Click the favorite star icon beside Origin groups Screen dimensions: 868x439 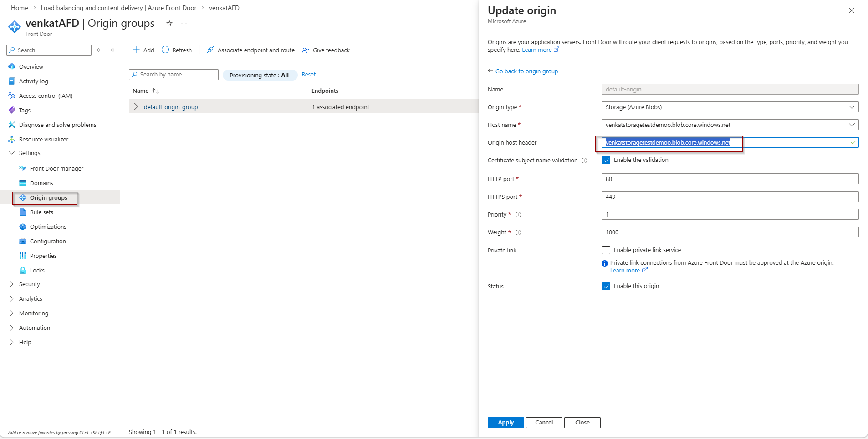pyautogui.click(x=169, y=23)
